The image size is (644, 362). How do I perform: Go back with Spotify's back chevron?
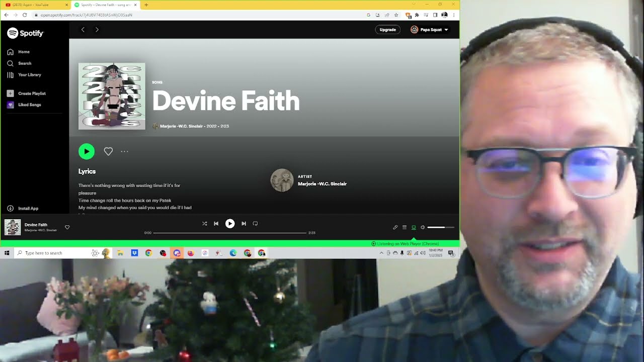pos(83,30)
